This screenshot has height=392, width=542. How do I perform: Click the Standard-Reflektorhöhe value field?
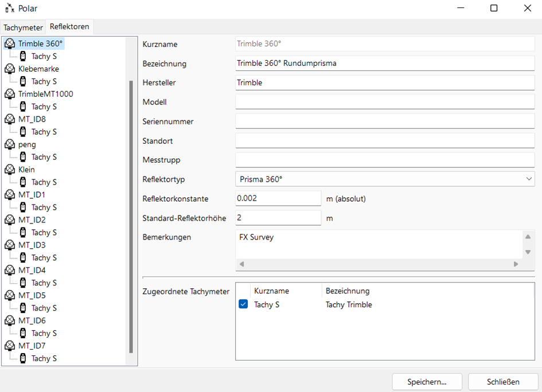[278, 218]
